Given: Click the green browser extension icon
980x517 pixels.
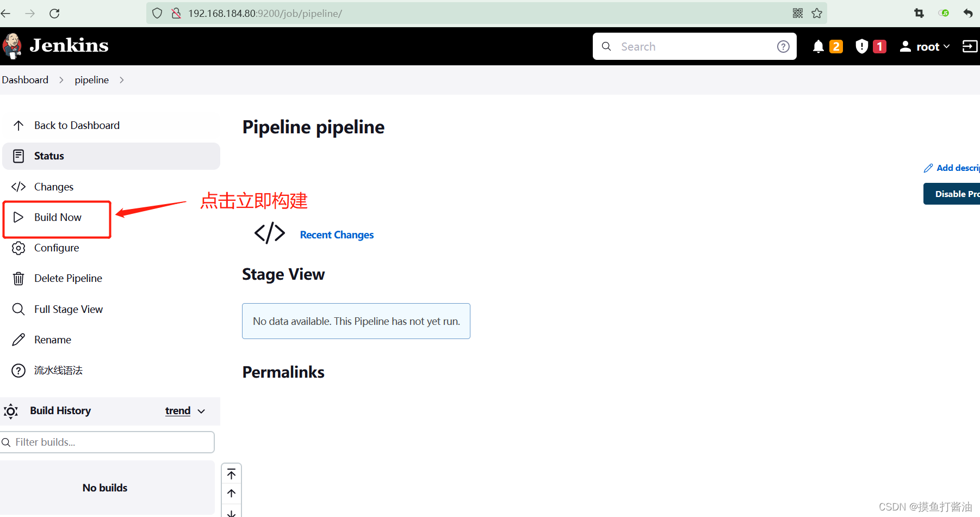Looking at the screenshot, I should pyautogui.click(x=944, y=13).
